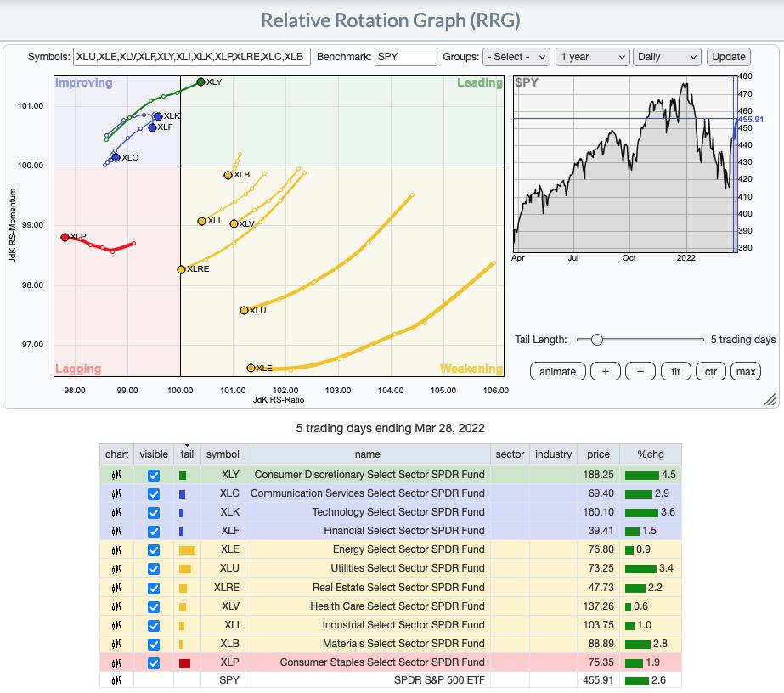Click the XLE yellow tail swatch
784x693 pixels.
[x=187, y=550]
